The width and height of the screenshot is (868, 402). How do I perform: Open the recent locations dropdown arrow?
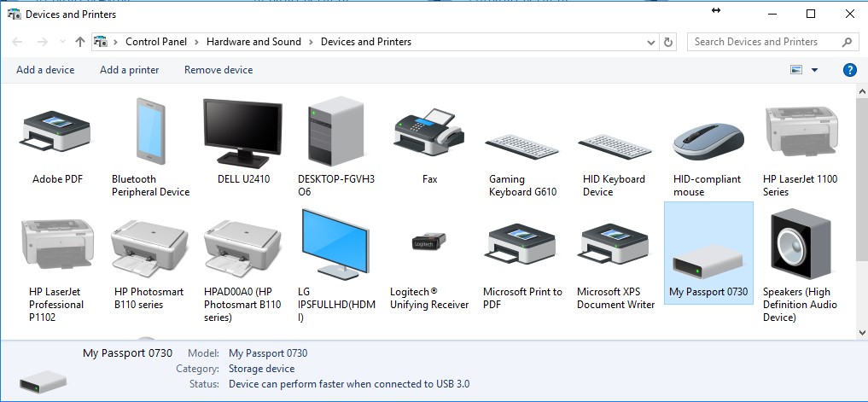point(62,42)
